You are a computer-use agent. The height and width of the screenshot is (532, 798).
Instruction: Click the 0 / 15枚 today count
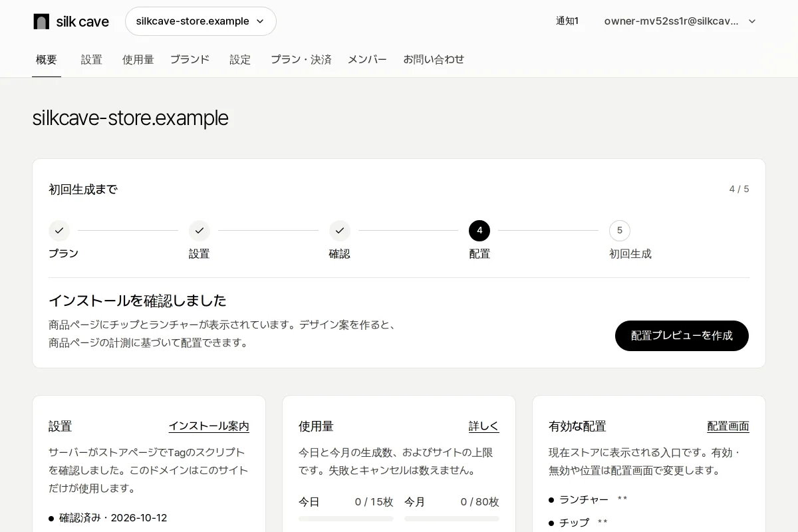[374, 502]
